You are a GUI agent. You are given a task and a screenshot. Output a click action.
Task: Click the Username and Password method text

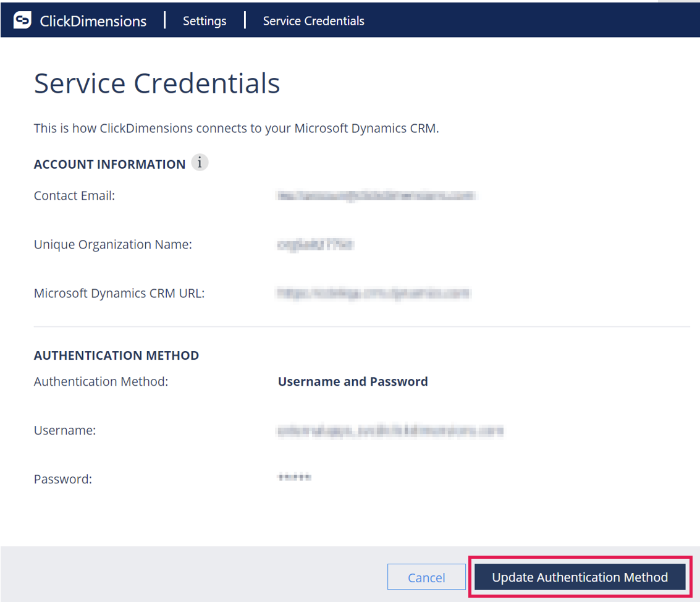tap(353, 381)
